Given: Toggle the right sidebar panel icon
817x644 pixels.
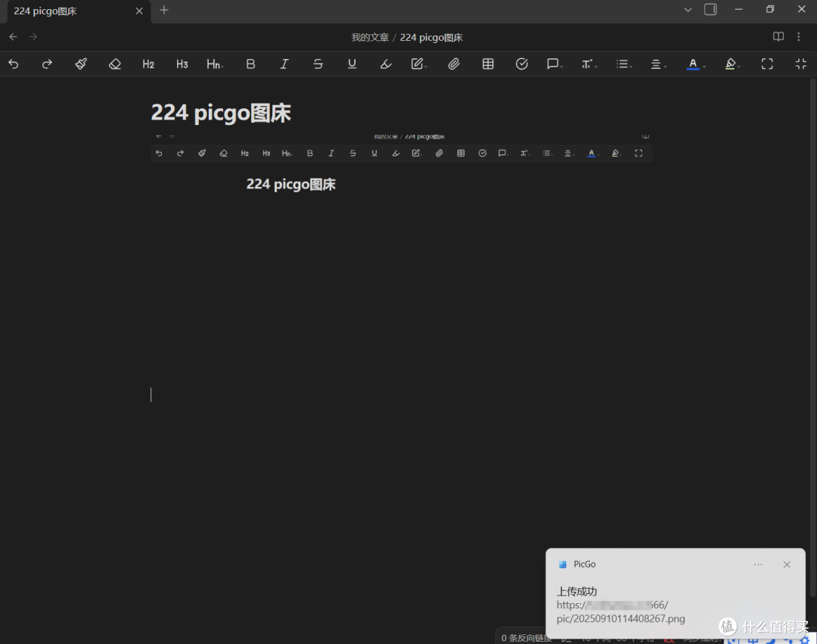Looking at the screenshot, I should point(710,9).
